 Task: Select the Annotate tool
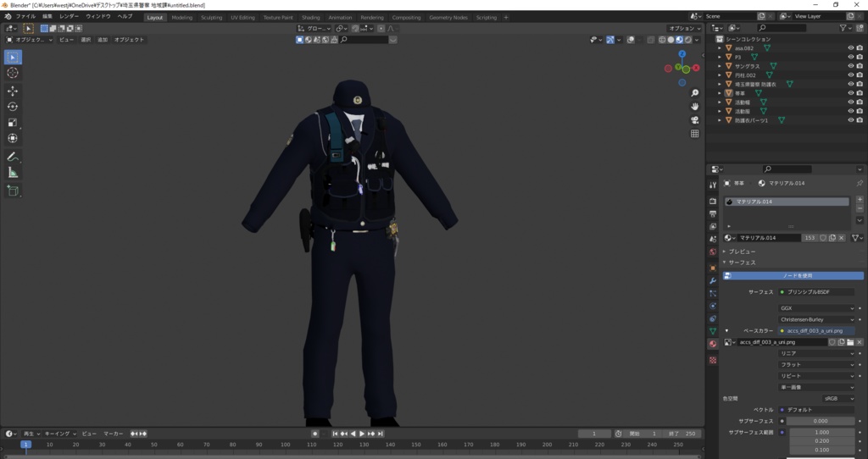pyautogui.click(x=13, y=157)
